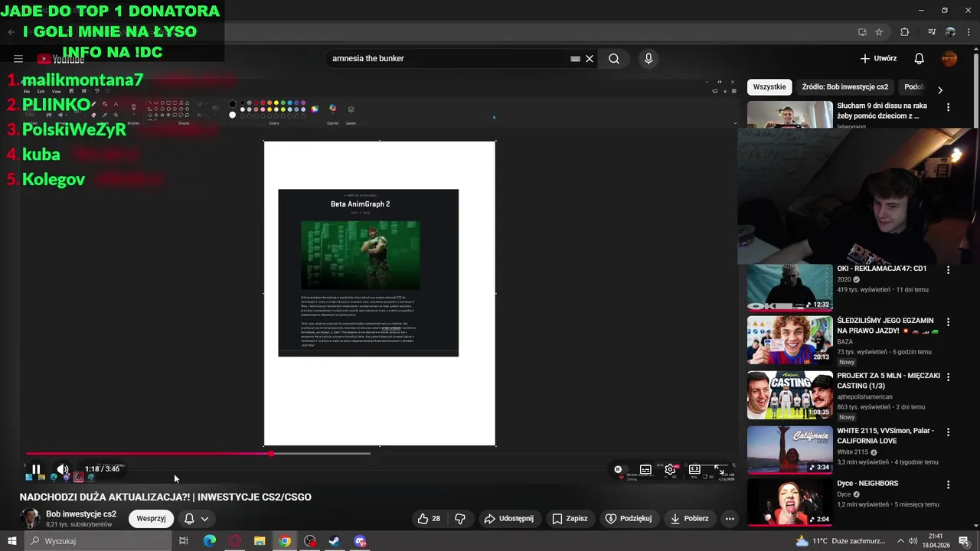Open options for 'Dyce - NEIGHBORS' video
Screen dimensions: 980x551
(x=949, y=485)
